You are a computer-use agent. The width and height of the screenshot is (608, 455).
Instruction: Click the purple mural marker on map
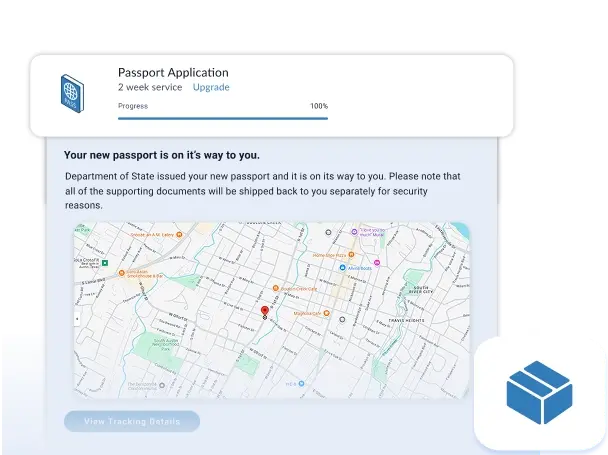pyautogui.click(x=353, y=232)
